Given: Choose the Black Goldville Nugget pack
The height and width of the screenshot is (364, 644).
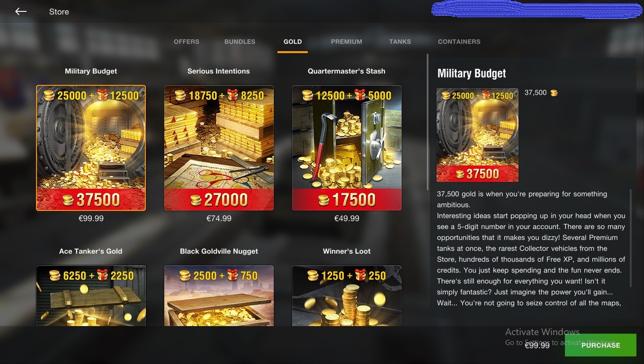Looking at the screenshot, I should pyautogui.click(x=219, y=296).
